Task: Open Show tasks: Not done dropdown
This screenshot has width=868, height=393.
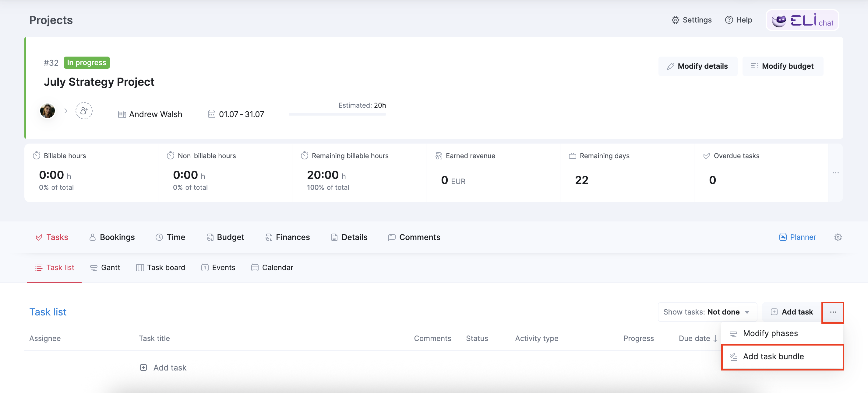Action: click(707, 312)
